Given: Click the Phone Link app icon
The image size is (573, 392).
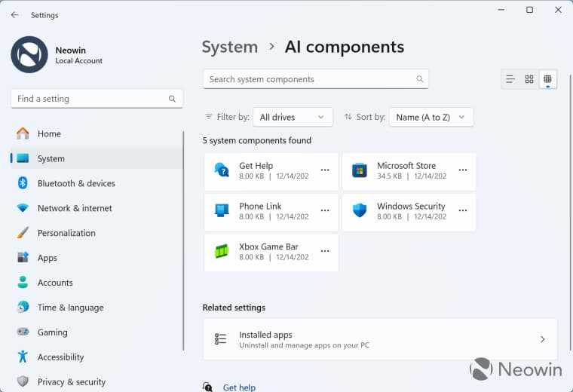Looking at the screenshot, I should point(222,211).
